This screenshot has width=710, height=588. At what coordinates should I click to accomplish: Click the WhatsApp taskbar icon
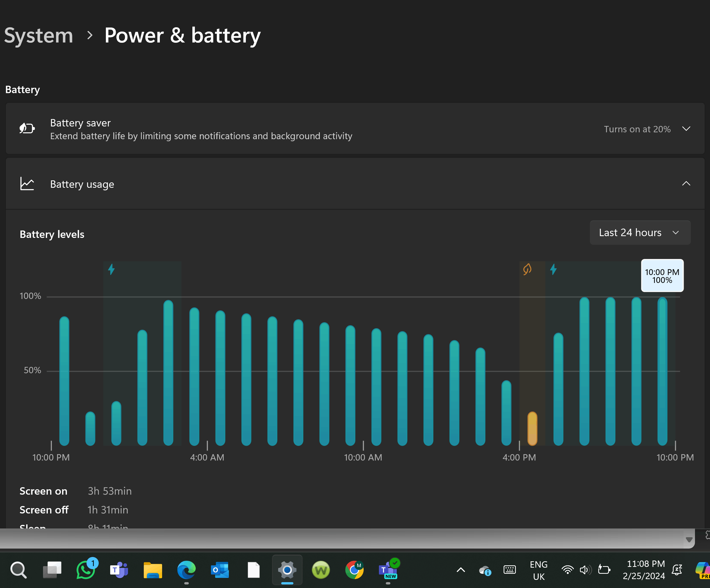point(86,570)
